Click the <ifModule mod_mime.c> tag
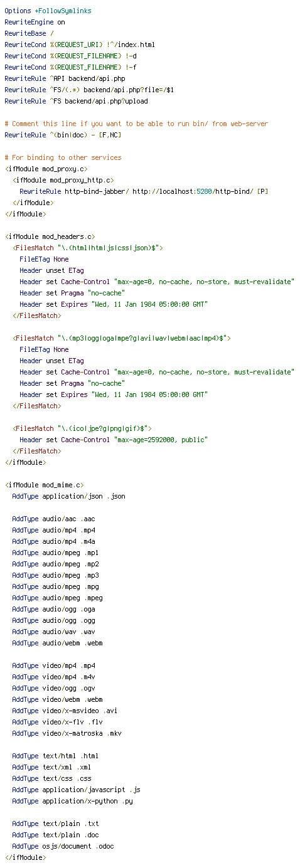 click(44, 485)
